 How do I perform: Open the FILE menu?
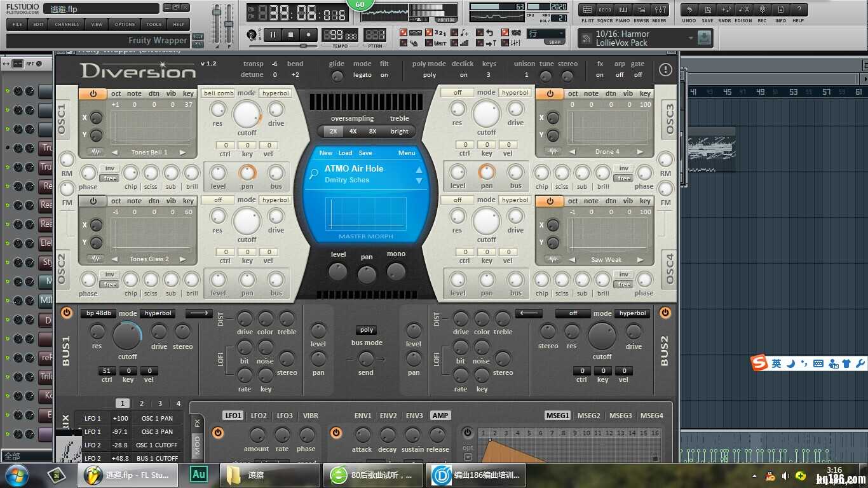click(17, 24)
